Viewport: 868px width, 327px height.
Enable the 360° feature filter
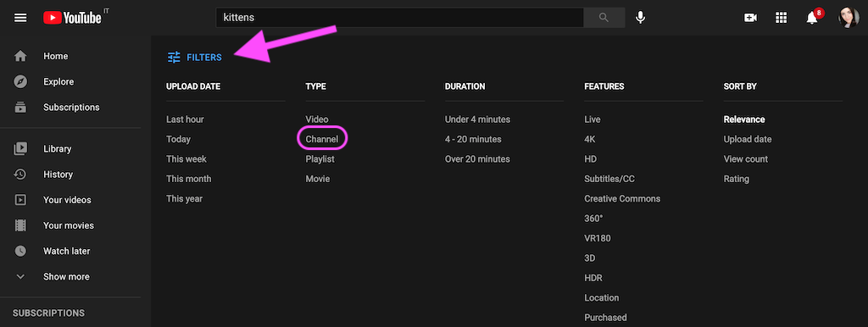point(593,219)
